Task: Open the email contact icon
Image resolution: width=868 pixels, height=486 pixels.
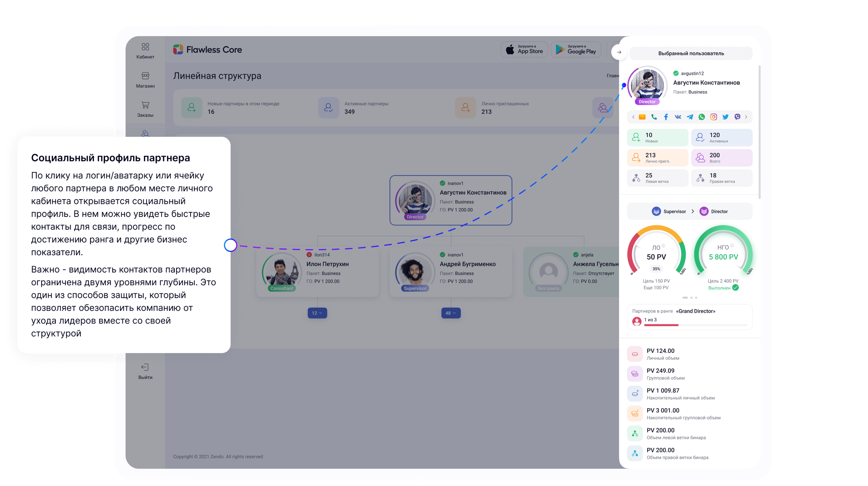Action: [642, 117]
